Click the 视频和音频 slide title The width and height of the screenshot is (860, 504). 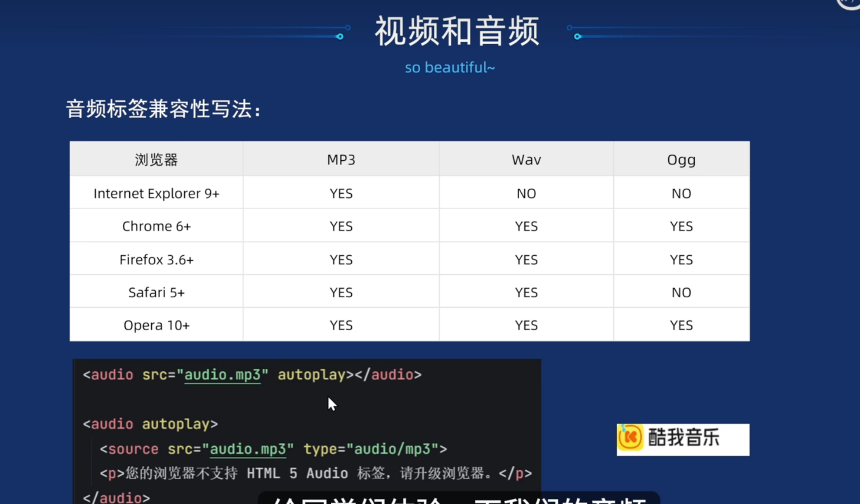457,31
